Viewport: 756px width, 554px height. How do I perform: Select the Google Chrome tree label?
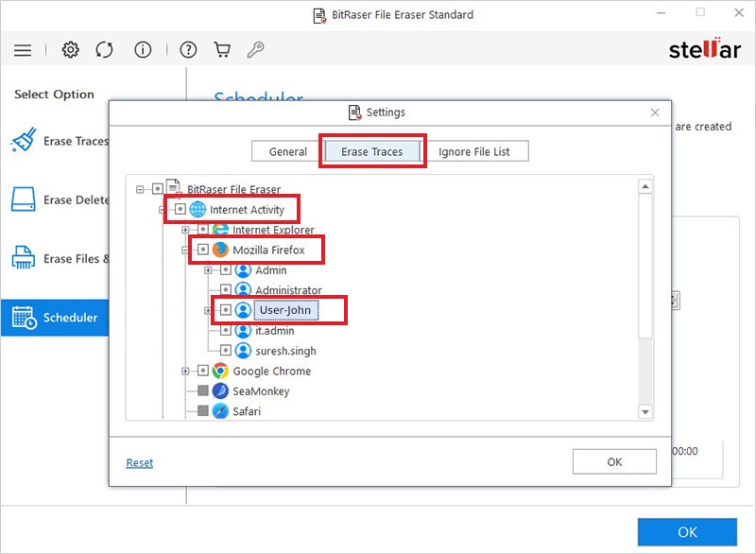tap(272, 371)
